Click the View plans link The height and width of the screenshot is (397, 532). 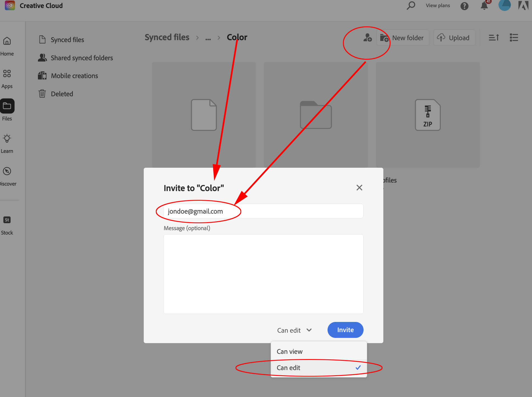click(x=437, y=5)
